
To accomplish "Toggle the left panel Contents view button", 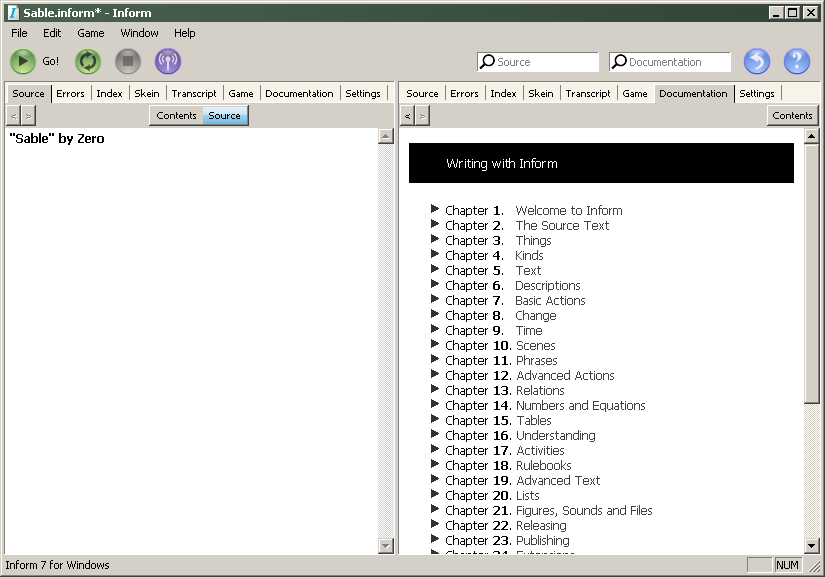I will [x=176, y=116].
